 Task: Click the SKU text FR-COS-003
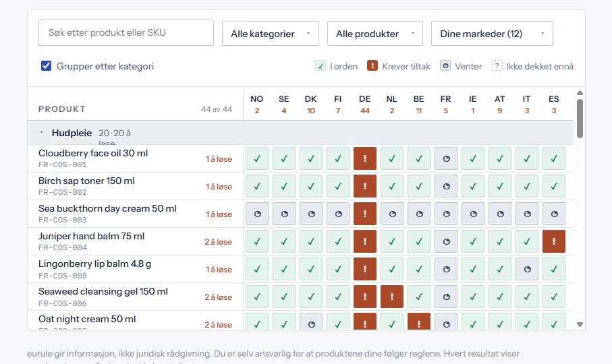63,220
